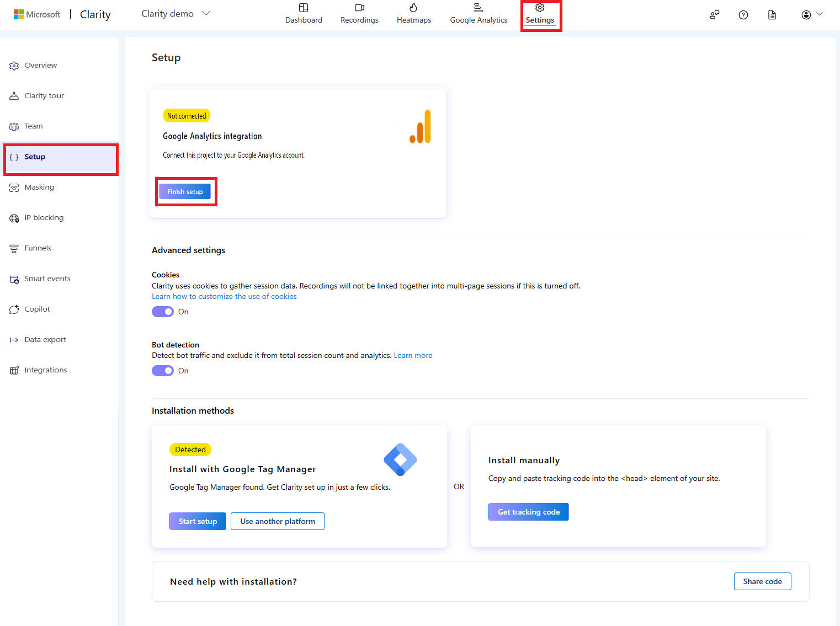Image resolution: width=840 pixels, height=626 pixels.
Task: Switch to the Dashboard tab
Action: [x=304, y=14]
